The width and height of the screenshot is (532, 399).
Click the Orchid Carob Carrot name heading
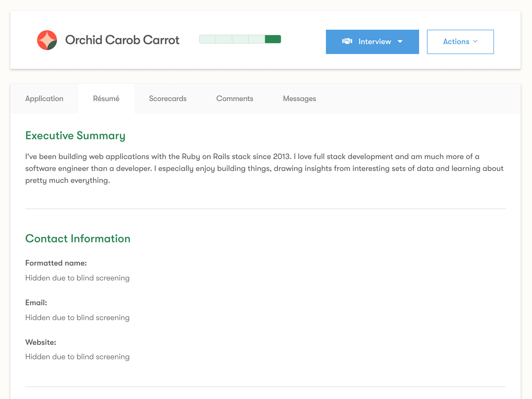[x=122, y=40]
